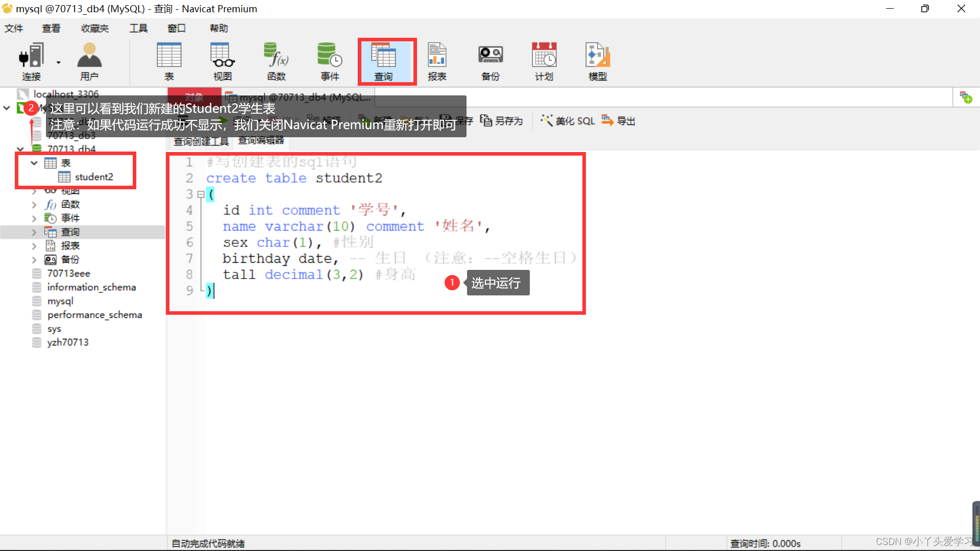Screen dimensions: 980x551
Task: Click the 另存为 save-as icon
Action: coord(486,121)
